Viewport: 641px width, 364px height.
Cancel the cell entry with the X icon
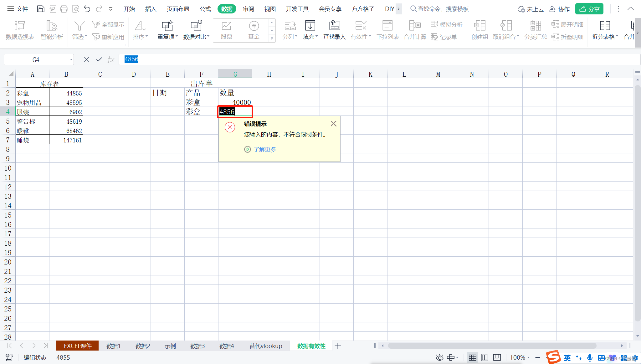tap(87, 59)
